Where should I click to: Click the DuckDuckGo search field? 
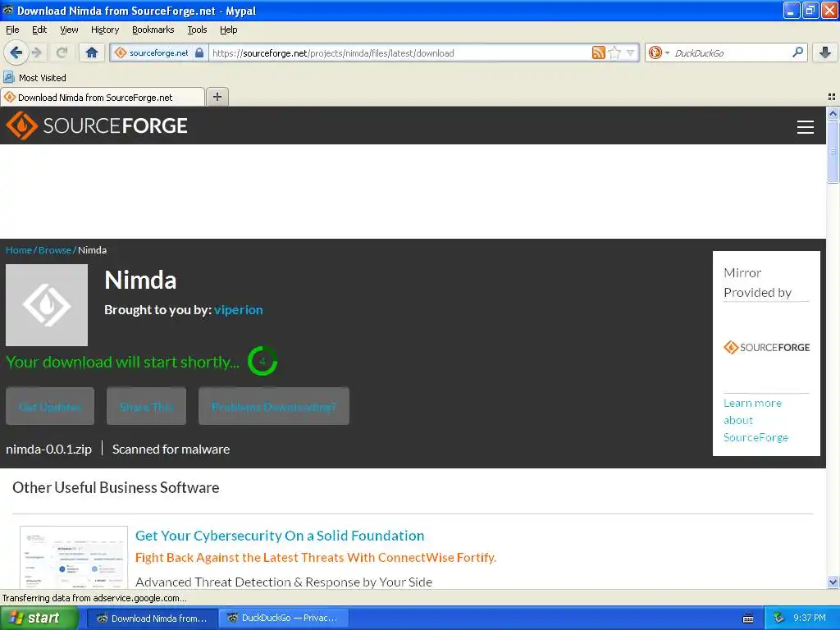coord(730,52)
